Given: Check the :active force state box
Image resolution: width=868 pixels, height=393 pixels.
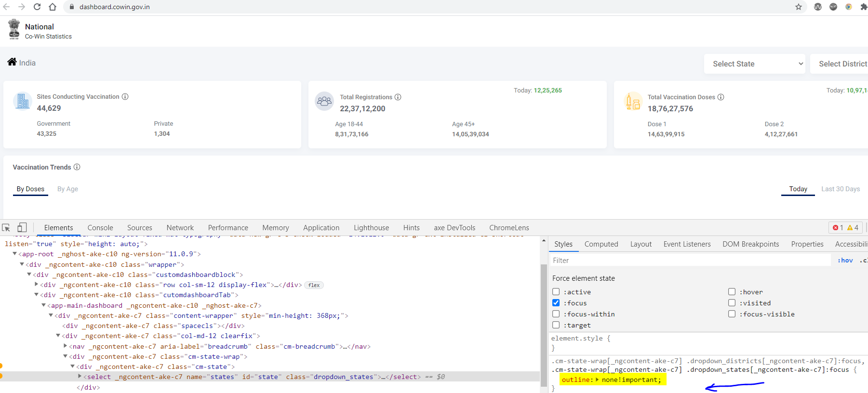Looking at the screenshot, I should coord(556,292).
